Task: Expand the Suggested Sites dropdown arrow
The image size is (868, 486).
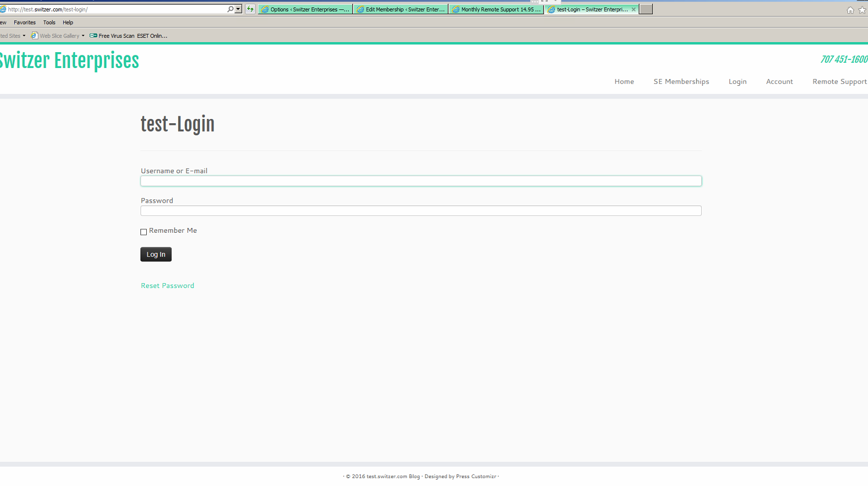Action: point(24,36)
